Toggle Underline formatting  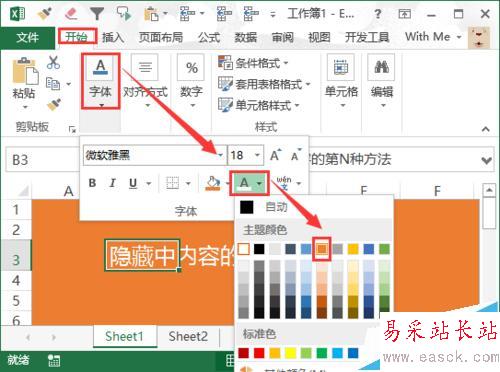point(133,183)
